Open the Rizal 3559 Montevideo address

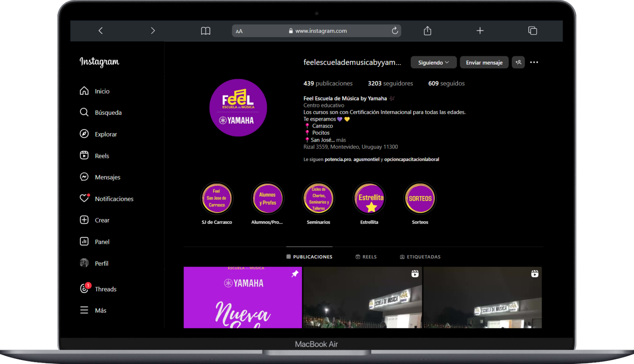coord(351,147)
